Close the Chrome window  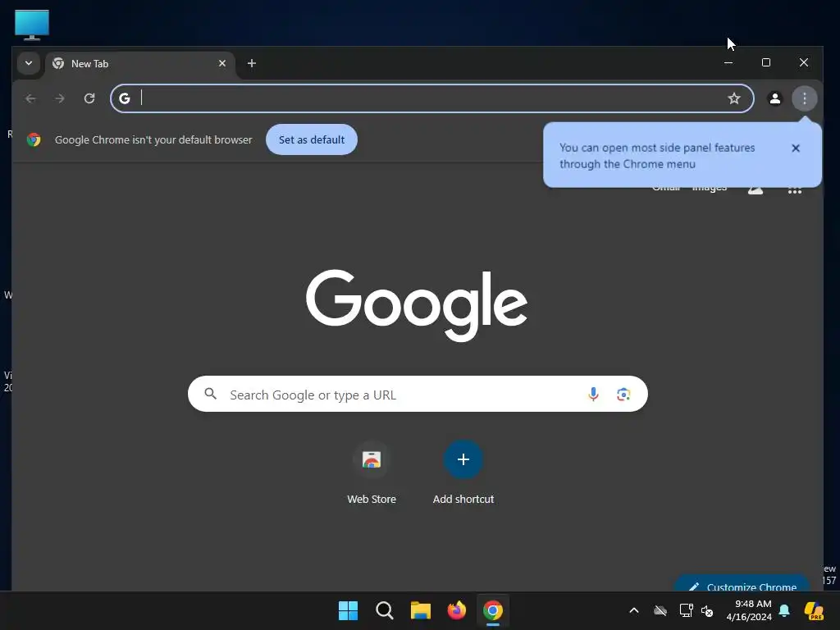pyautogui.click(x=804, y=62)
